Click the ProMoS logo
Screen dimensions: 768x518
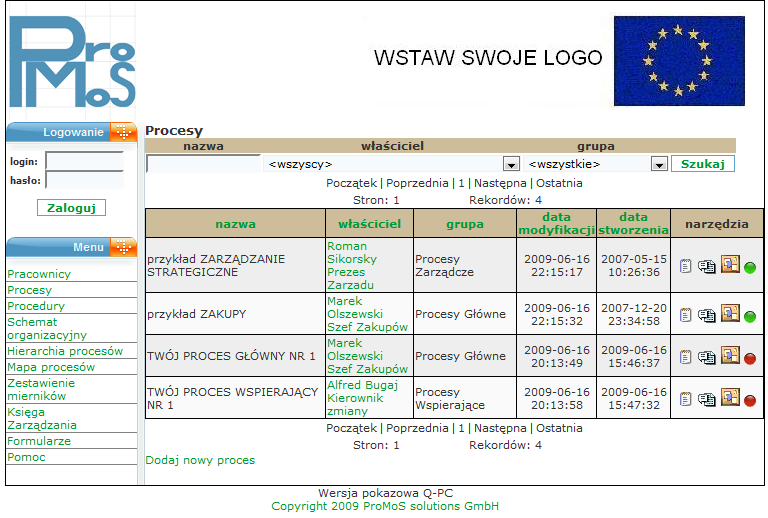pyautogui.click(x=72, y=61)
